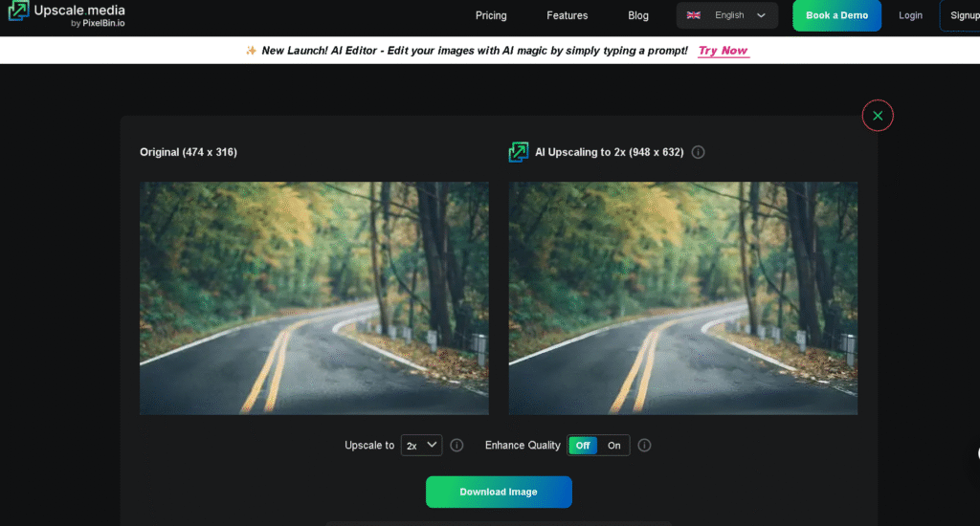The width and height of the screenshot is (980, 526).
Task: Open the Login link
Action: pyautogui.click(x=910, y=15)
